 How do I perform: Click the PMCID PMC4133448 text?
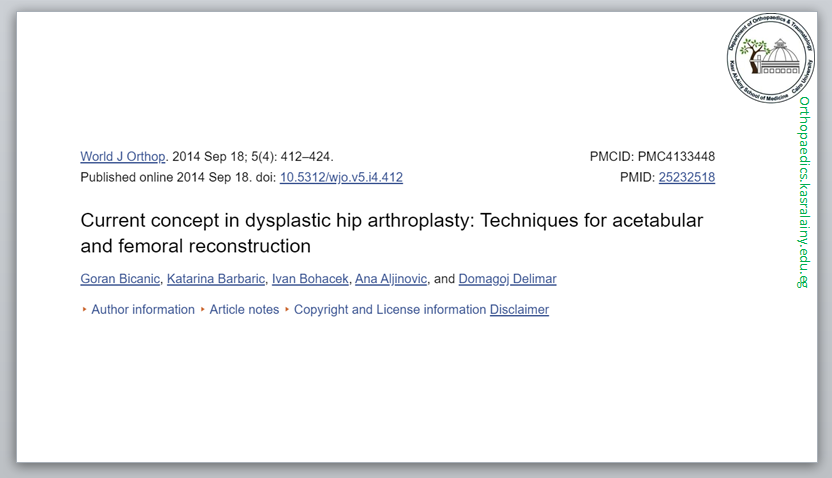click(653, 157)
